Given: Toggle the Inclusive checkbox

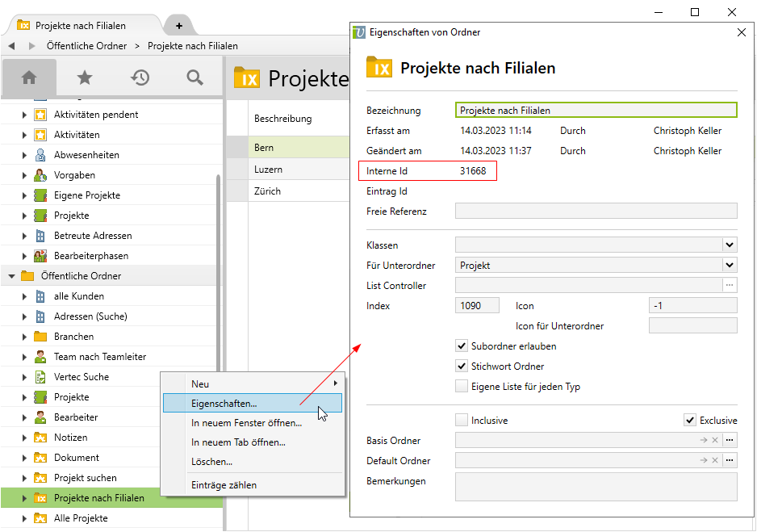Looking at the screenshot, I should point(462,420).
